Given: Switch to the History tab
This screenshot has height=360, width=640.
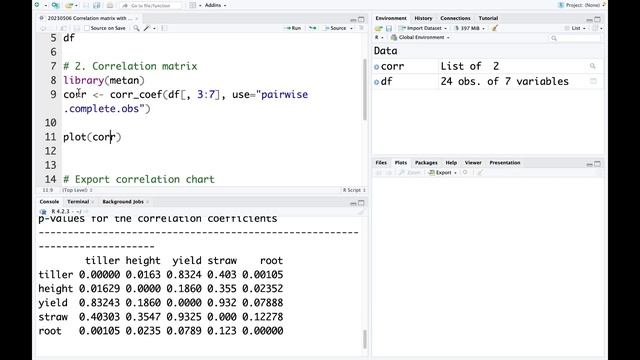Looking at the screenshot, I should 423,18.
